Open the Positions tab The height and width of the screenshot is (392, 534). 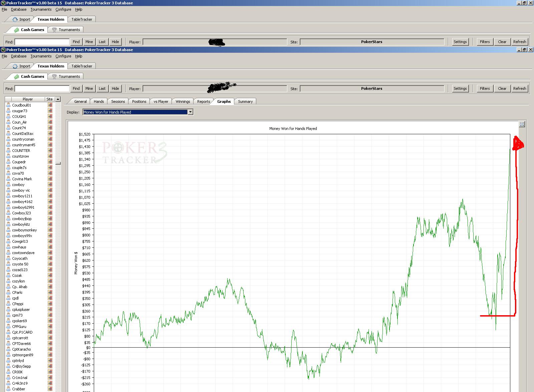pos(139,102)
